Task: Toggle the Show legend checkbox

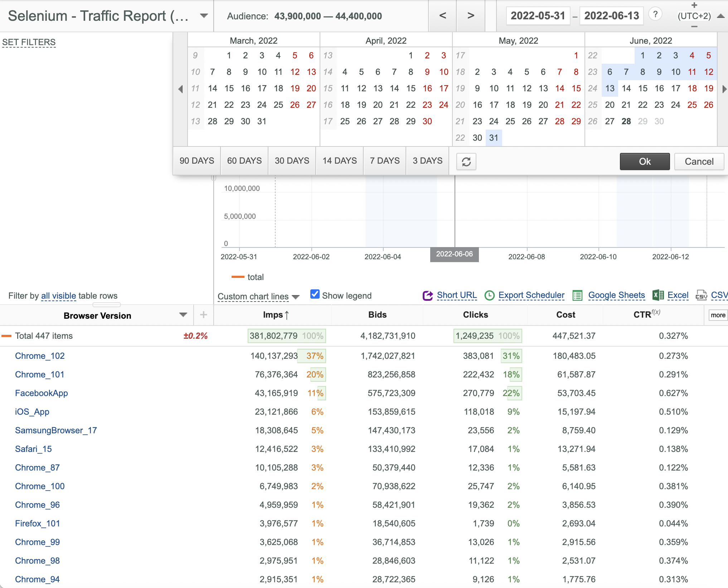Action: pyautogui.click(x=315, y=294)
